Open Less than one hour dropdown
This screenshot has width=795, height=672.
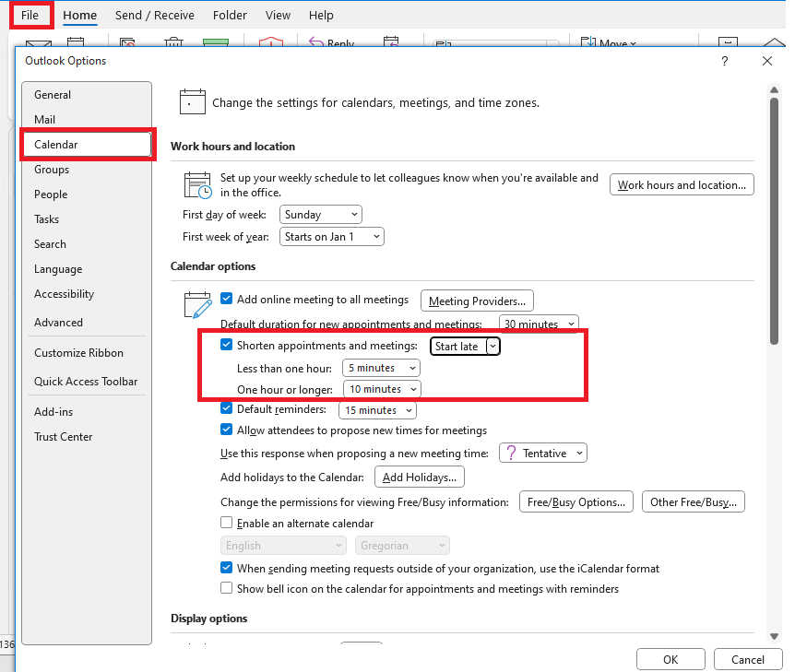tap(381, 368)
